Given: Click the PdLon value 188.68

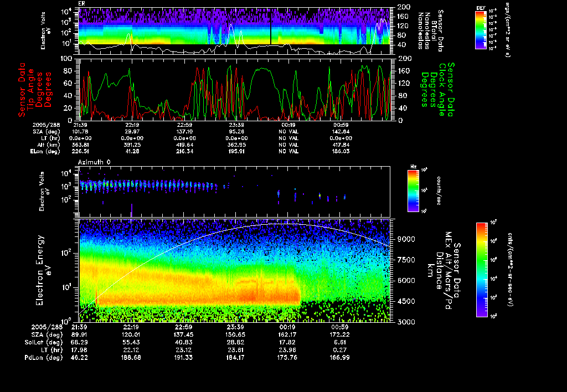Looking at the screenshot, I should click(131, 358).
